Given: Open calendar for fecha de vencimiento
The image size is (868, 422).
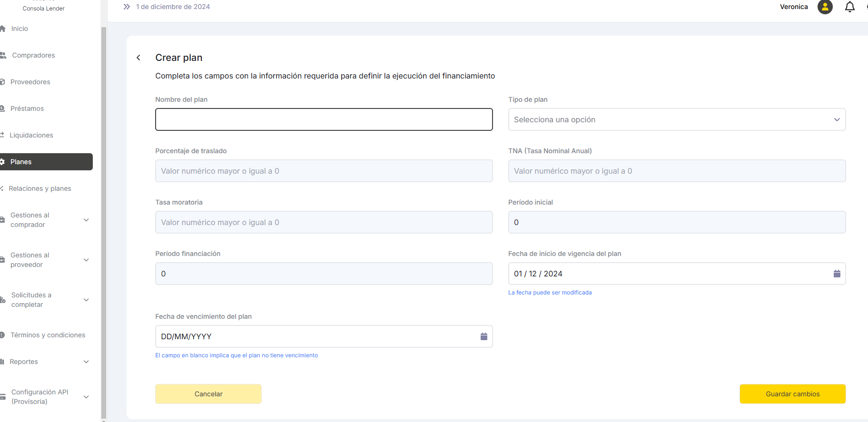Looking at the screenshot, I should (483, 336).
